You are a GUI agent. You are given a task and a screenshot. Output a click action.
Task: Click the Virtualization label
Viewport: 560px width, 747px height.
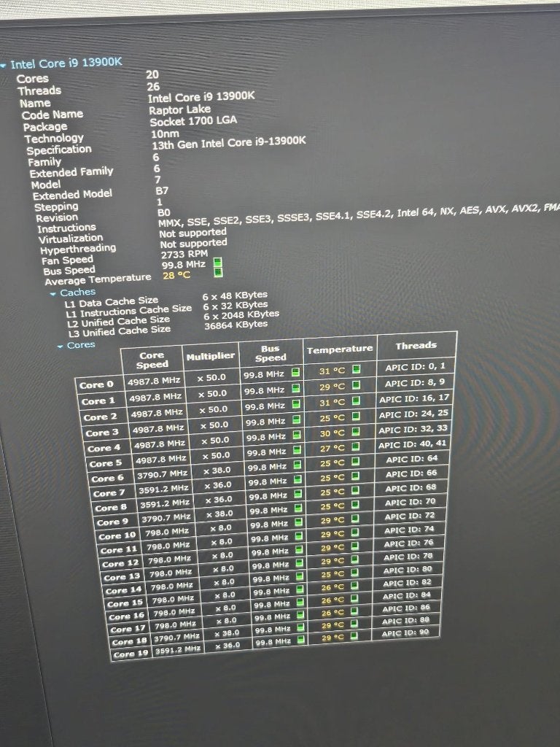tap(71, 239)
